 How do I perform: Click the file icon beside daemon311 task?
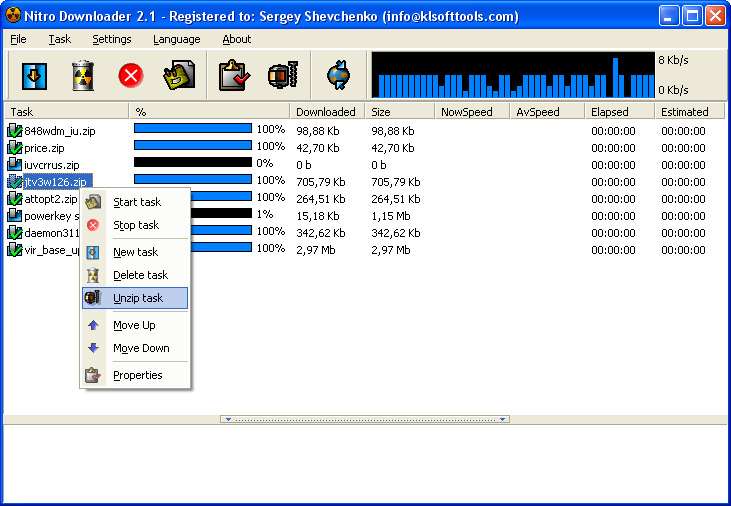[x=14, y=233]
